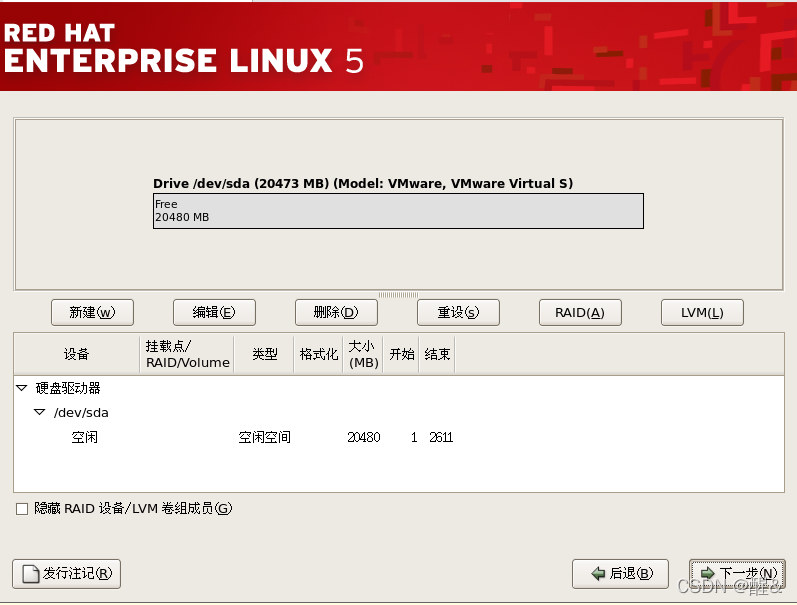Image resolution: width=797 pixels, height=605 pixels.
Task: Click the 编辑(E) edit button
Action: click(x=214, y=312)
